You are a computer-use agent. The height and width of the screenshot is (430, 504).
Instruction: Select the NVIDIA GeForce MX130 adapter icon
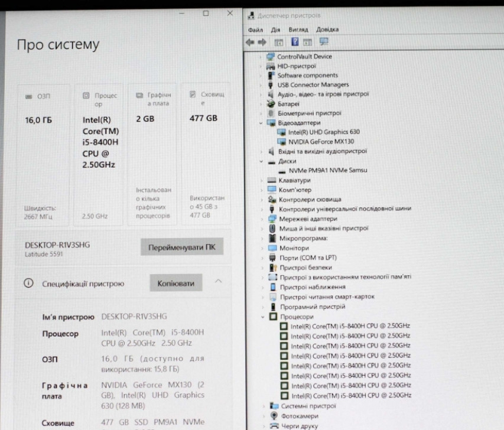pyautogui.click(x=282, y=142)
